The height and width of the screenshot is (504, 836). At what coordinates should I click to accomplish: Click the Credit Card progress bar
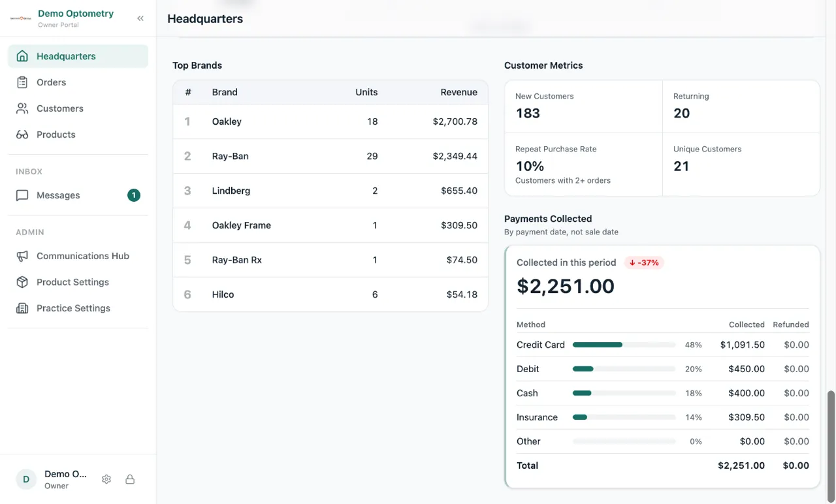pyautogui.click(x=624, y=345)
